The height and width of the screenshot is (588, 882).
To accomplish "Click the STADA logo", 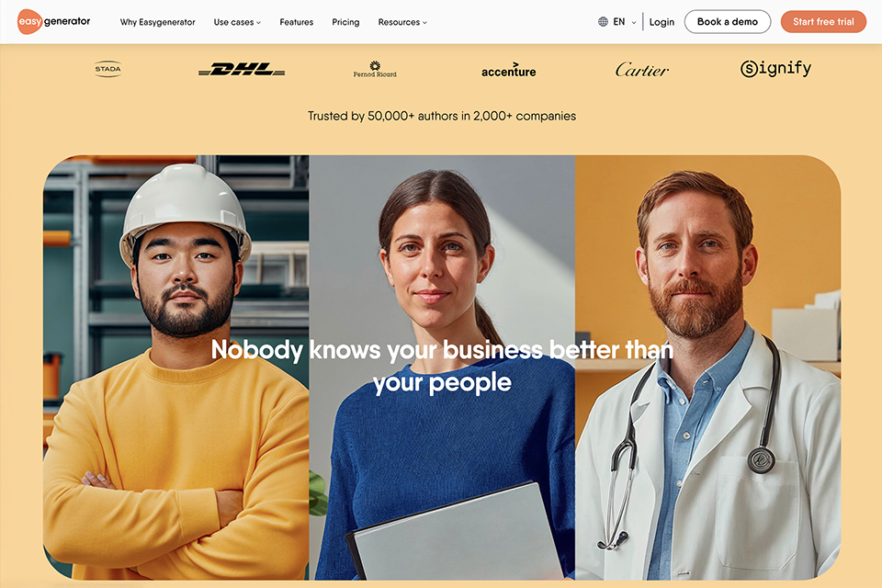I will tap(108, 69).
